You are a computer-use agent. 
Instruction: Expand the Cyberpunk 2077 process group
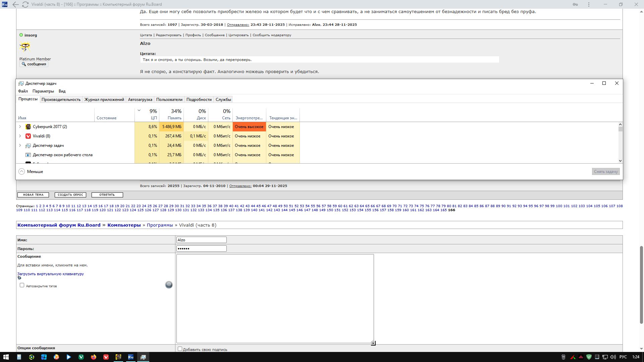pos(20,127)
